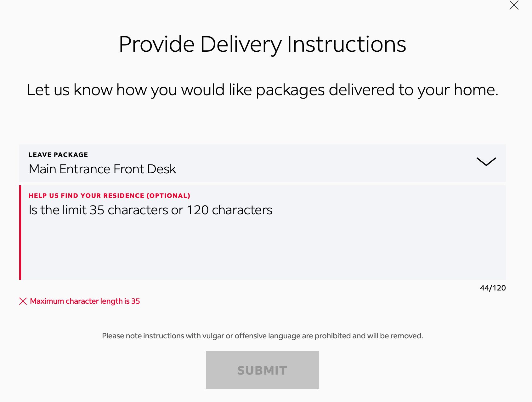Image resolution: width=532 pixels, height=402 pixels.
Task: Click the word "Desk" in Leave Package field
Action: 161,169
